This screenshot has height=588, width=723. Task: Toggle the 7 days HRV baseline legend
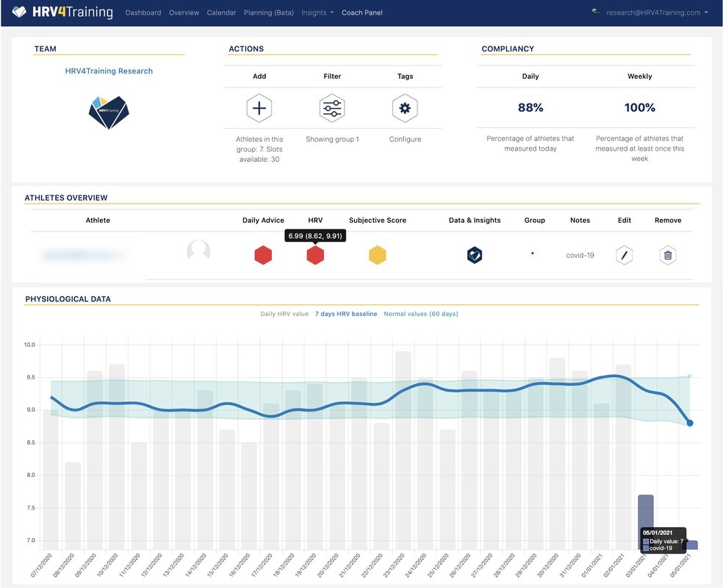(x=346, y=314)
